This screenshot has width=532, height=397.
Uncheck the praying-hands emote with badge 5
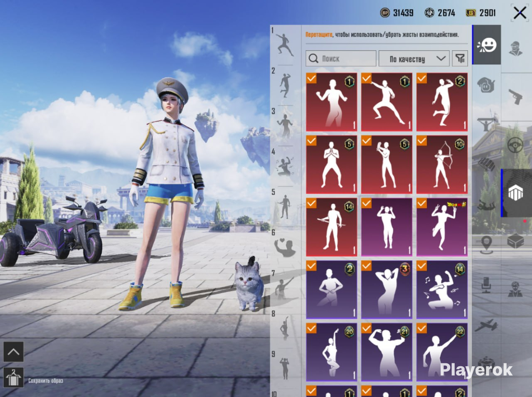coord(311,141)
